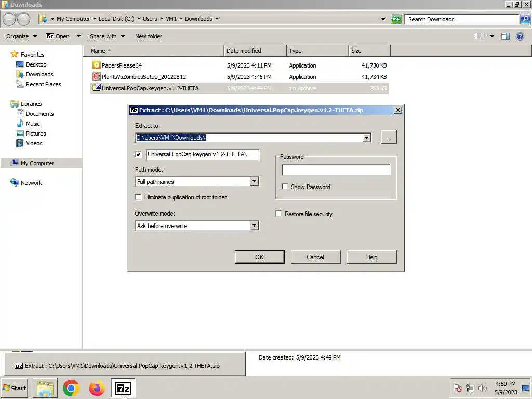Expand the Extract to path dropdown
The height and width of the screenshot is (399, 532).
click(366, 138)
